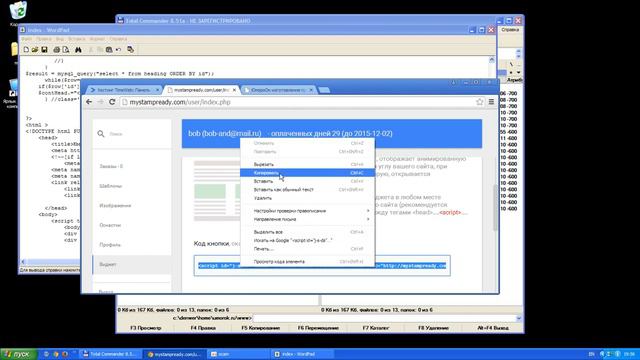Open a new tab in Chrome
The width and height of the screenshot is (640, 360).
coord(324,90)
